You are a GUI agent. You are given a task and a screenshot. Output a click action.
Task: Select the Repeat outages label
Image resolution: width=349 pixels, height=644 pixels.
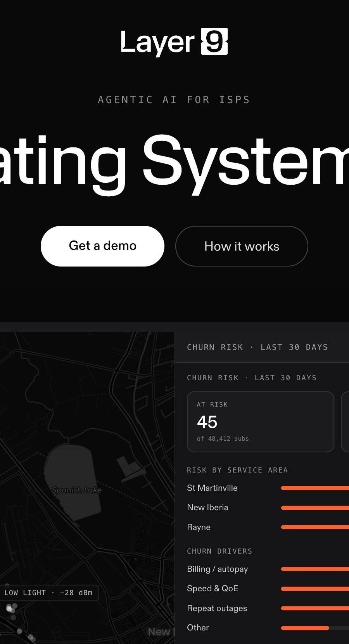coord(217,608)
